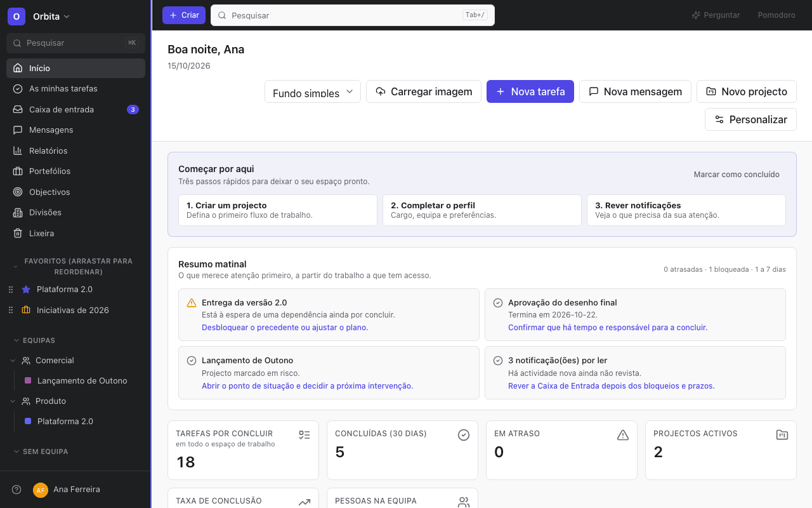Click link Rever a Caixa de Entrada

point(612,386)
